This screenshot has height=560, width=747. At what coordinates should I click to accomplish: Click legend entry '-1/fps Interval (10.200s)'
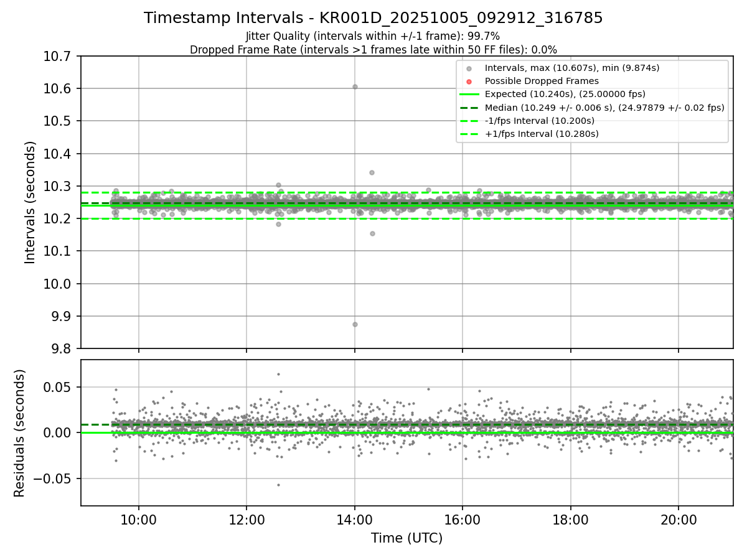click(x=540, y=121)
